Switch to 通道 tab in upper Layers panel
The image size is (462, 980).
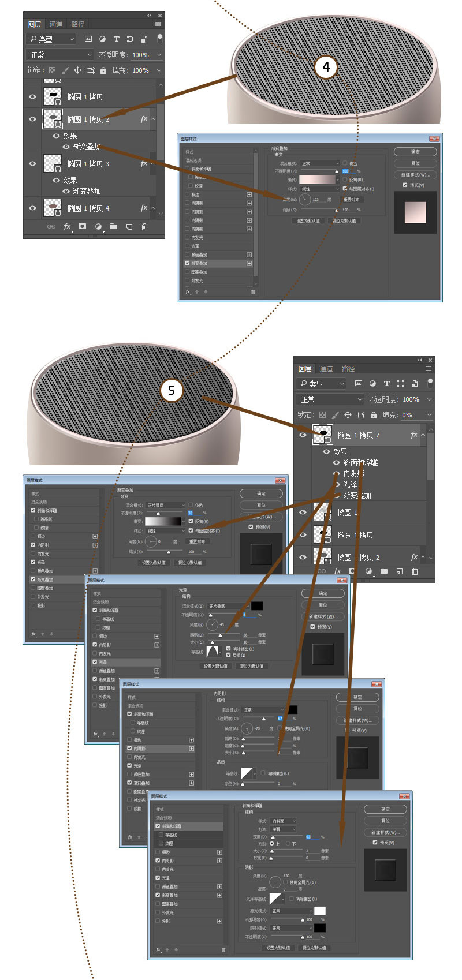[x=56, y=24]
